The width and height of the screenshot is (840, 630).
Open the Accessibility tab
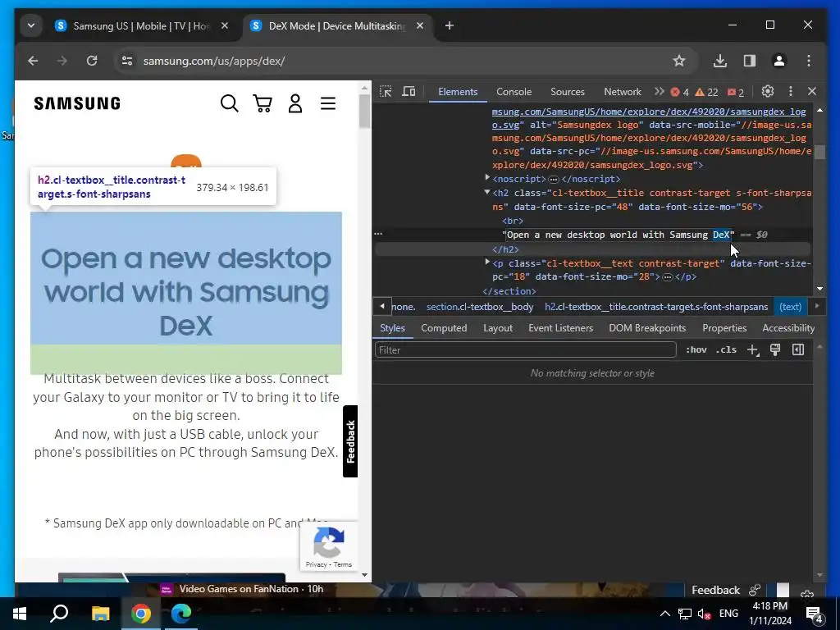tap(788, 328)
